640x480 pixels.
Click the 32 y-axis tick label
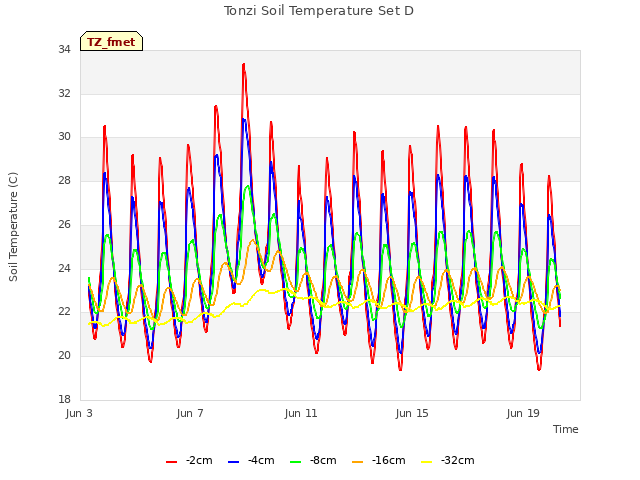pyautogui.click(x=64, y=93)
